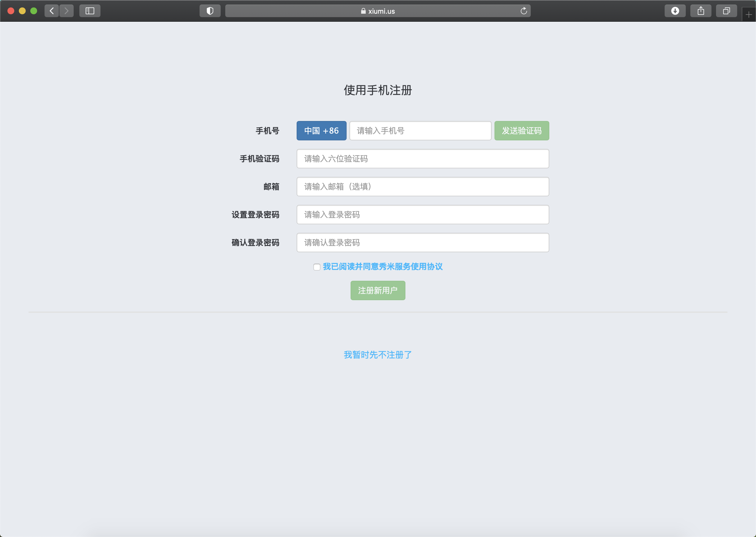
Task: Open the 中国 +86 country code dropdown
Action: pyautogui.click(x=321, y=131)
